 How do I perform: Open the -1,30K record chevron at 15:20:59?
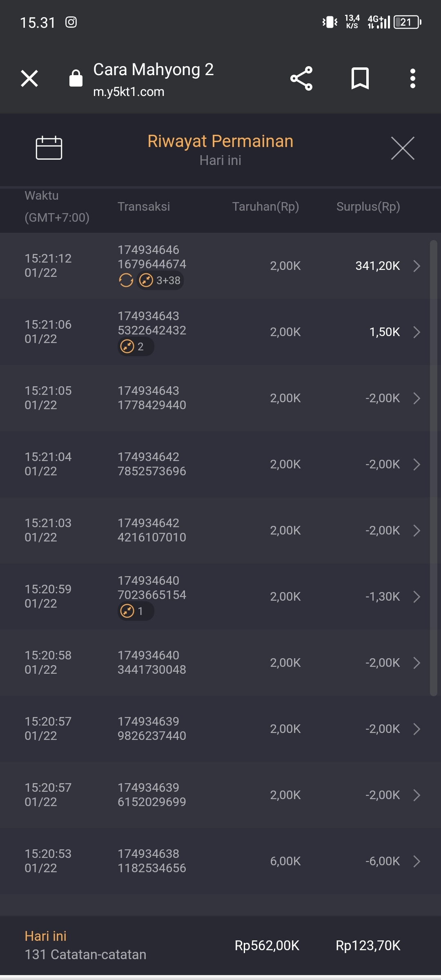[416, 597]
